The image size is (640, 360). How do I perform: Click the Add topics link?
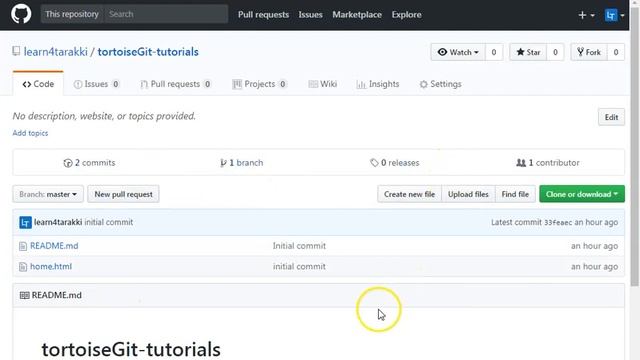[30, 133]
